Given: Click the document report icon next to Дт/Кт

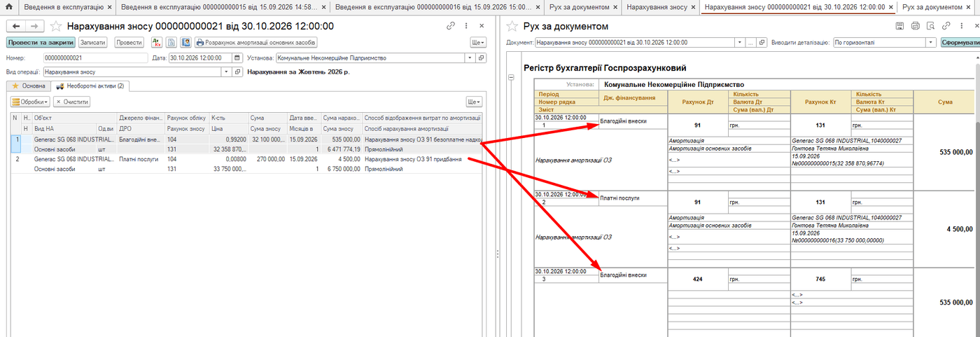Looking at the screenshot, I should (171, 42).
